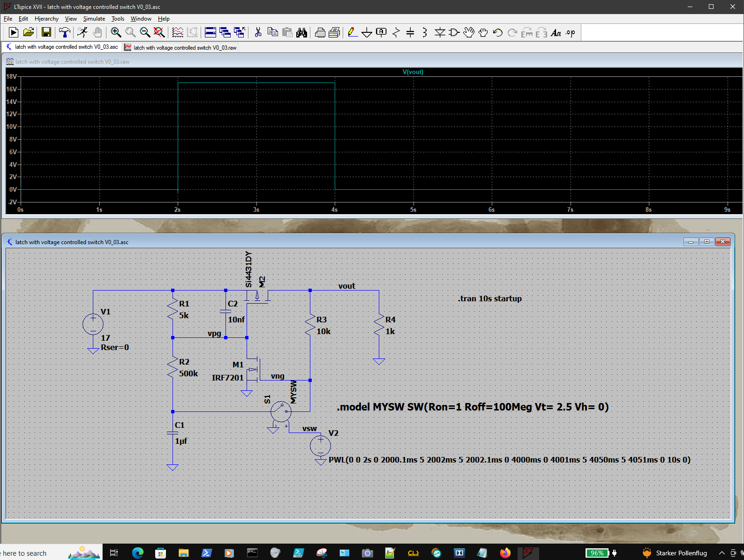Click the Run simulation icon
Screen dimensions: 744x560
pos(83,32)
